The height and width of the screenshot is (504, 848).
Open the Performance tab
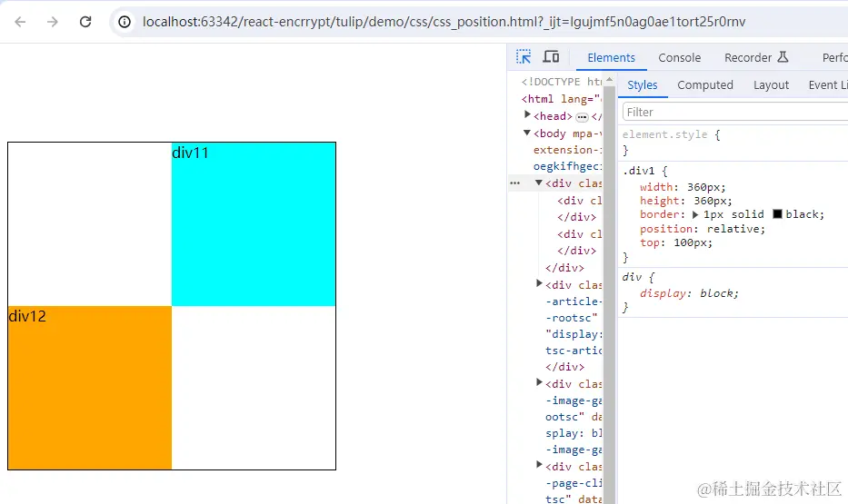click(x=834, y=57)
